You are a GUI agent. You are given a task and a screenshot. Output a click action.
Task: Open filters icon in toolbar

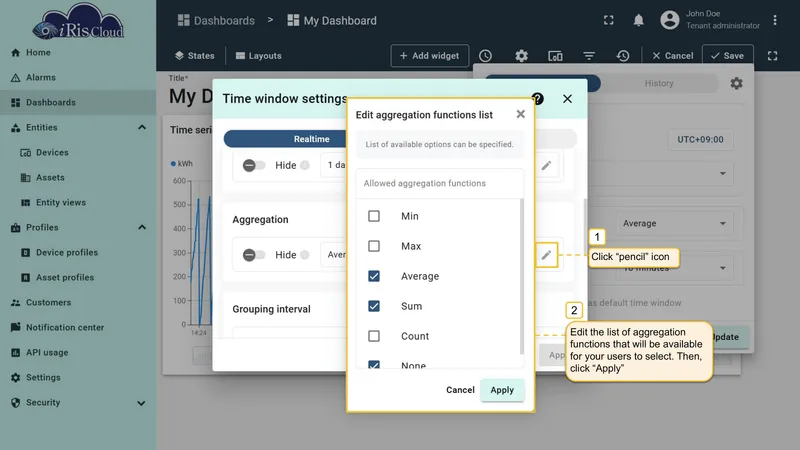click(x=589, y=56)
